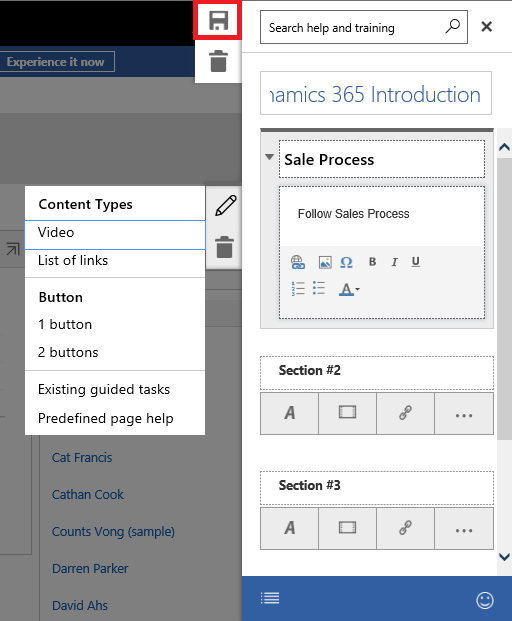Click the pencil edit icon

click(225, 206)
